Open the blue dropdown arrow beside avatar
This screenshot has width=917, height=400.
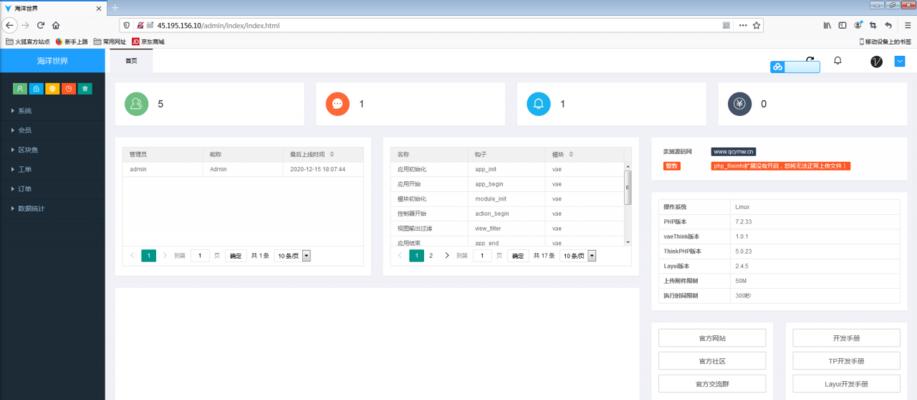point(899,61)
